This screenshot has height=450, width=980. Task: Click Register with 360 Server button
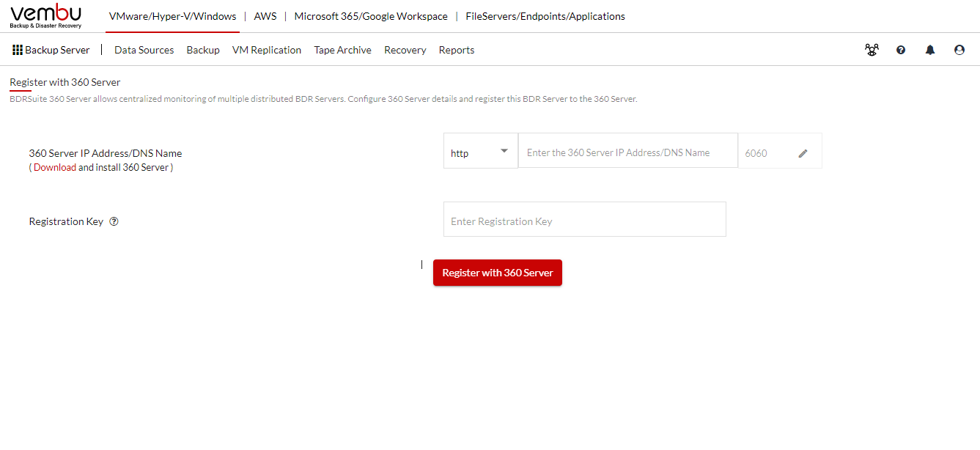click(498, 273)
